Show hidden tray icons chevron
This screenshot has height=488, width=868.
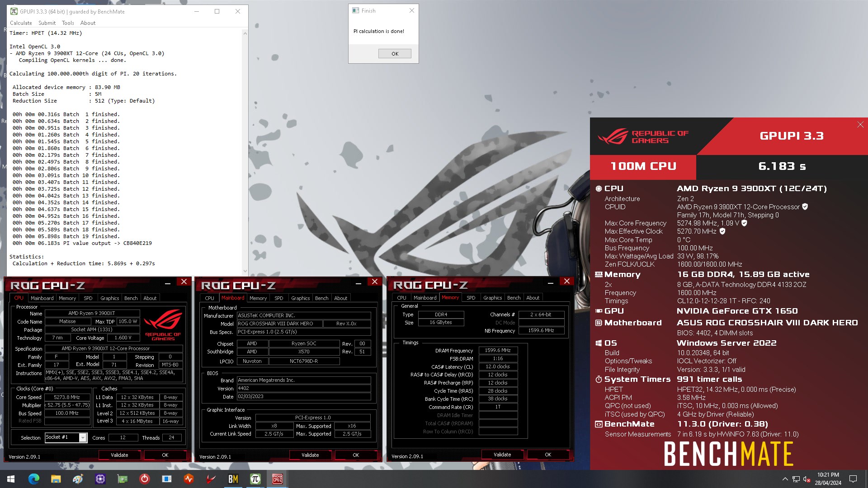[785, 479]
